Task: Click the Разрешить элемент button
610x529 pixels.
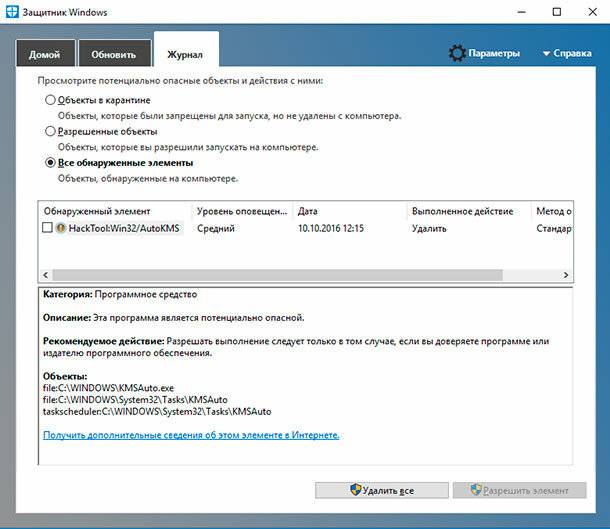Action: pyautogui.click(x=519, y=490)
